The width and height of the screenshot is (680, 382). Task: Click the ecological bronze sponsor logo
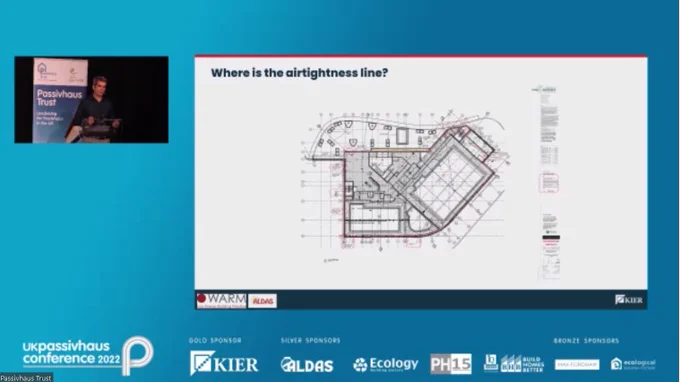(633, 364)
